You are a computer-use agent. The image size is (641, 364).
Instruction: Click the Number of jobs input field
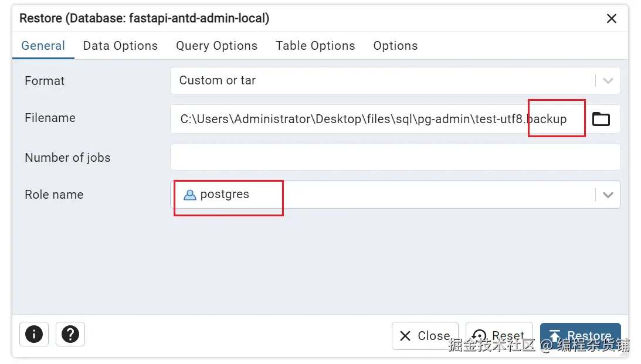[395, 157]
